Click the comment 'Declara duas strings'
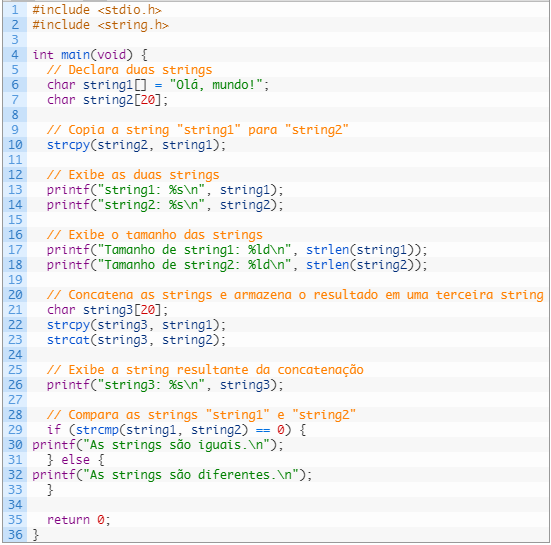 coord(130,70)
